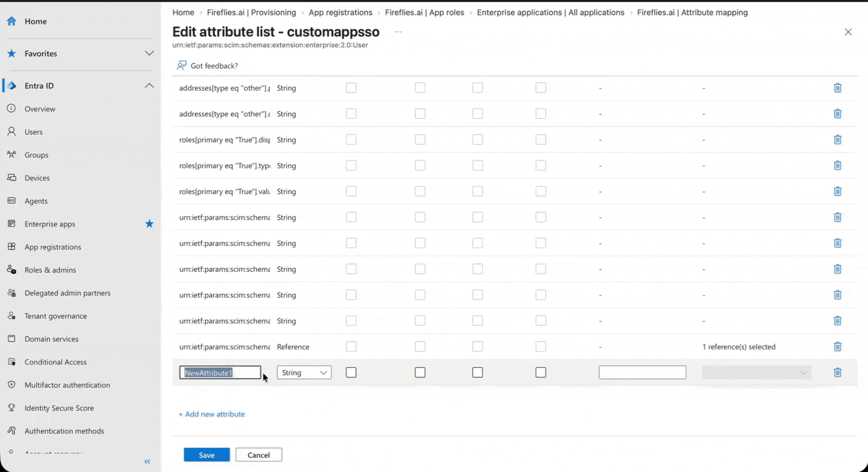Open Identity Secure Score trophy icon
The width and height of the screenshot is (868, 472).
(x=12, y=408)
